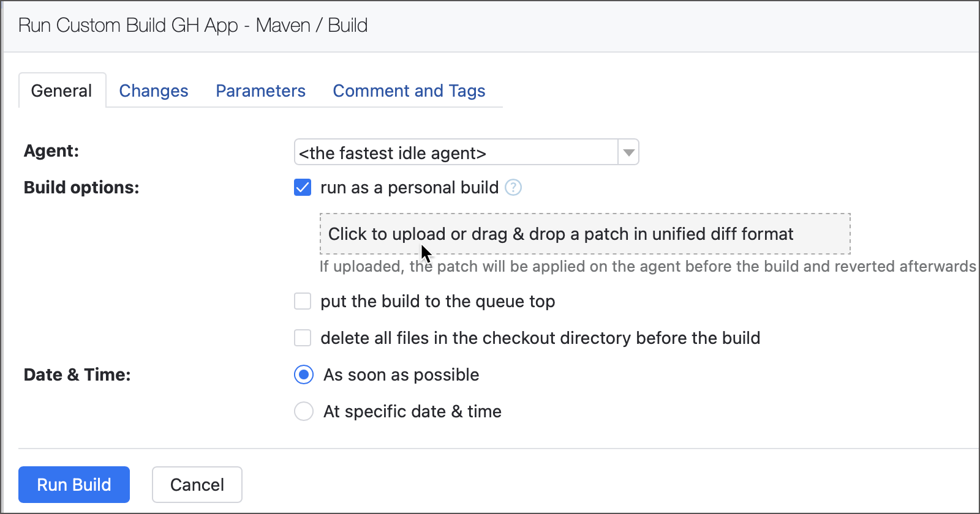This screenshot has width=980, height=514.
Task: Click the Date & Time: label
Action: tap(77, 374)
